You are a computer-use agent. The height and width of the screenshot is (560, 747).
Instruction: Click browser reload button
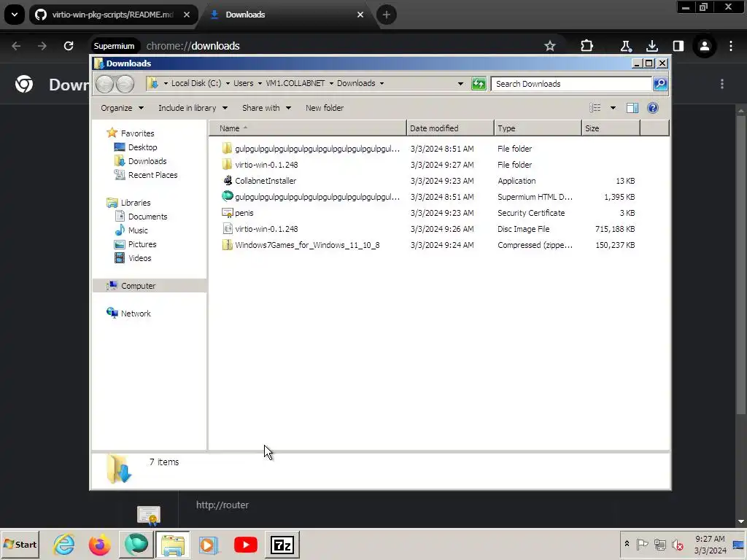click(69, 46)
